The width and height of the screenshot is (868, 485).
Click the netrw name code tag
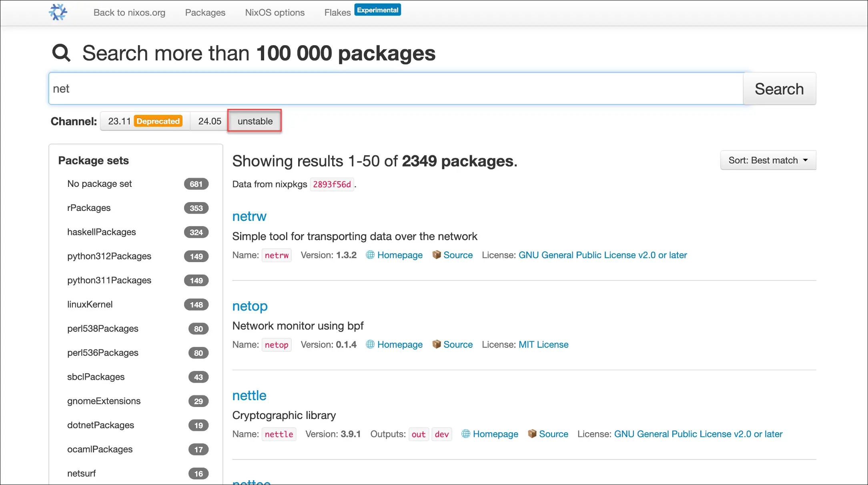277,255
